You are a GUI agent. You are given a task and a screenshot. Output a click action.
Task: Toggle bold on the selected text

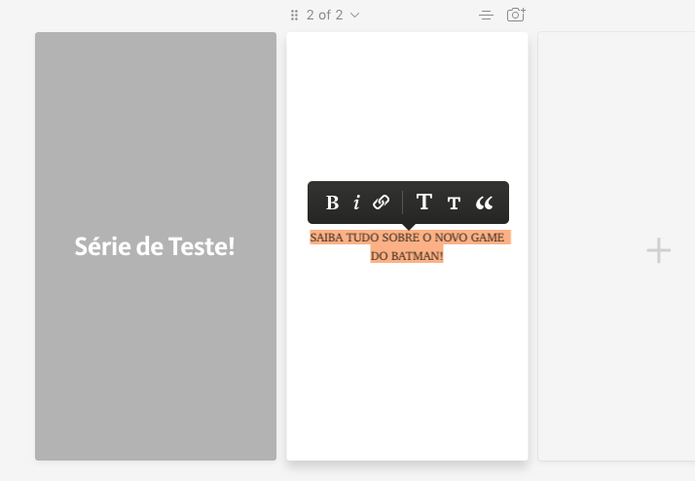coord(332,203)
